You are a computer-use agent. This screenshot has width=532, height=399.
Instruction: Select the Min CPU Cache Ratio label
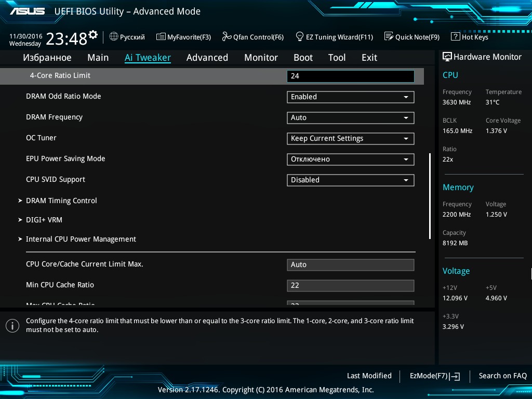tap(60, 285)
